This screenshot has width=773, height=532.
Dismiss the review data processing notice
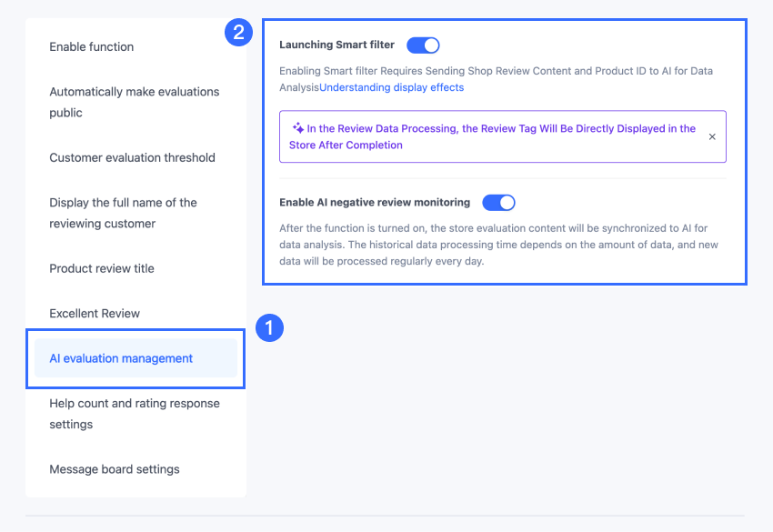pos(712,137)
